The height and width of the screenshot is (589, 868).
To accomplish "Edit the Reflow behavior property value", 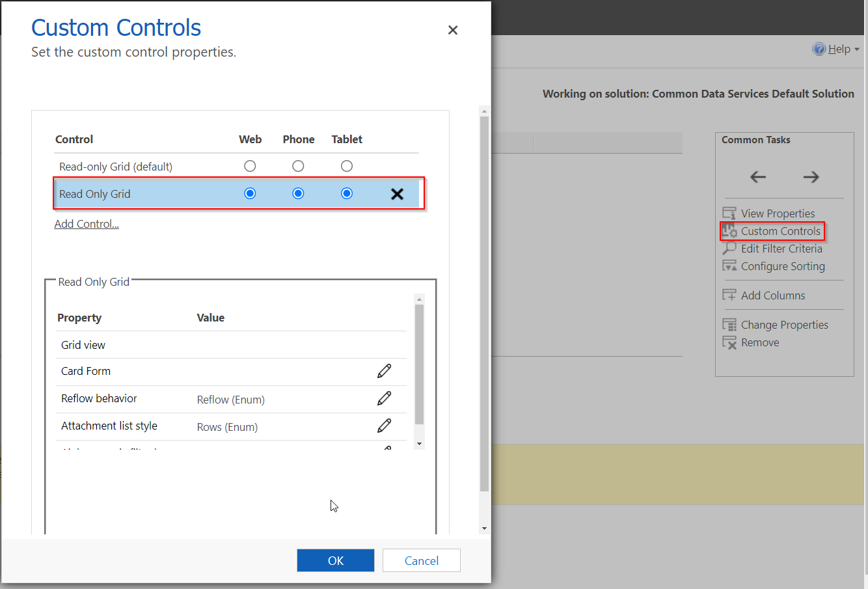I will click(384, 398).
